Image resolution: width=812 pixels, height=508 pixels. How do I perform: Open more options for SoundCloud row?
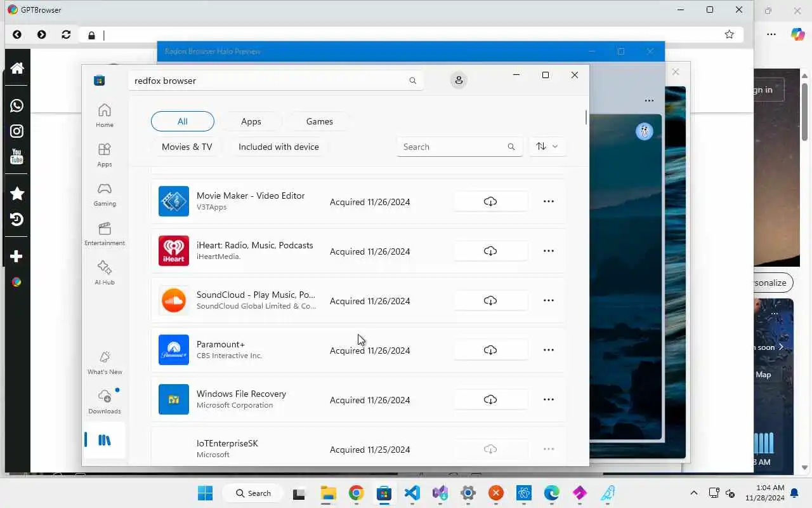pos(549,300)
